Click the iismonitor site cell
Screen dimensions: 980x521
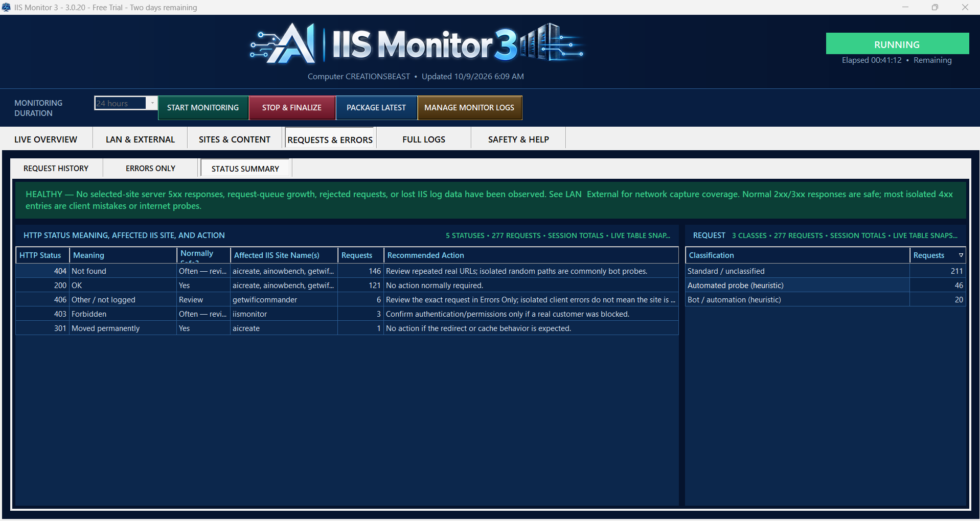point(284,314)
